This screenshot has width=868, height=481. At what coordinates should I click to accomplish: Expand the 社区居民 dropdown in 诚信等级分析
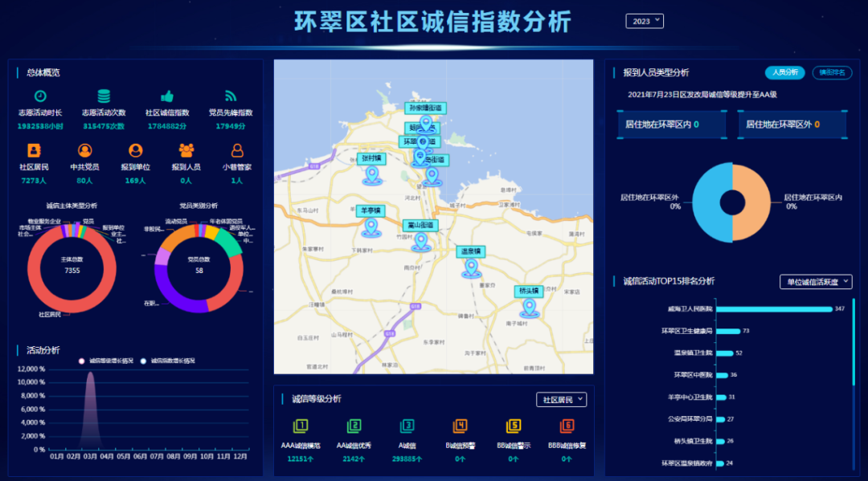561,400
